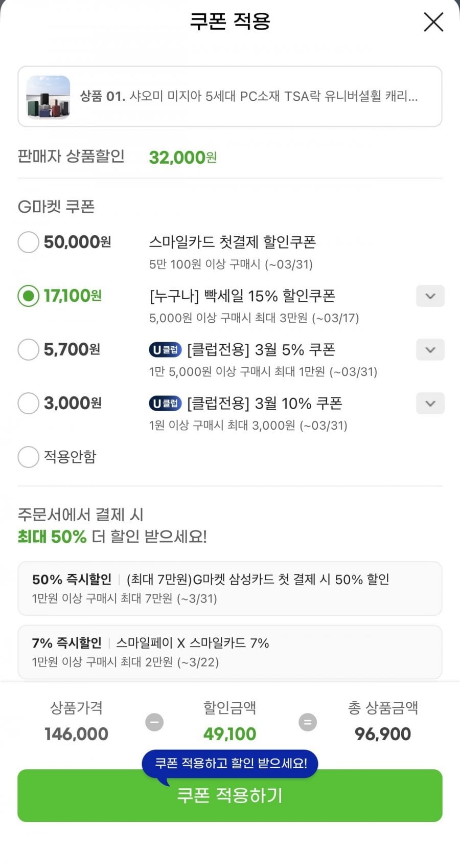
Task: Tap the product 01 name text
Action: pyautogui.click(x=249, y=96)
